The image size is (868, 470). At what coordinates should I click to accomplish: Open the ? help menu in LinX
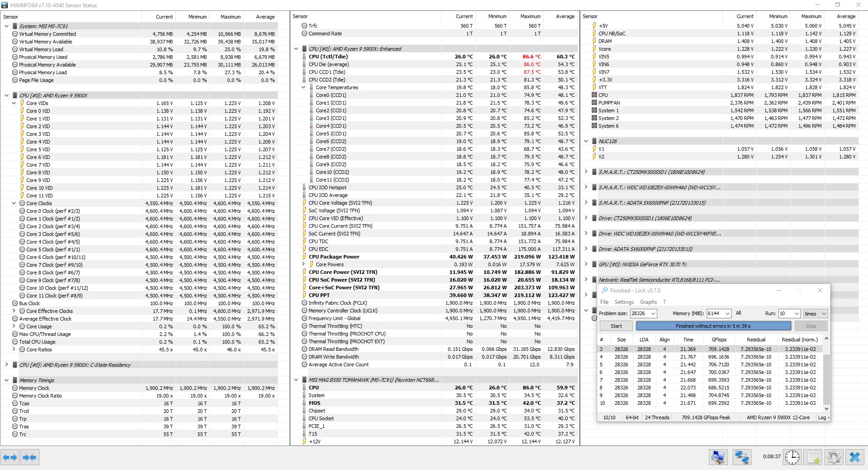pos(664,302)
